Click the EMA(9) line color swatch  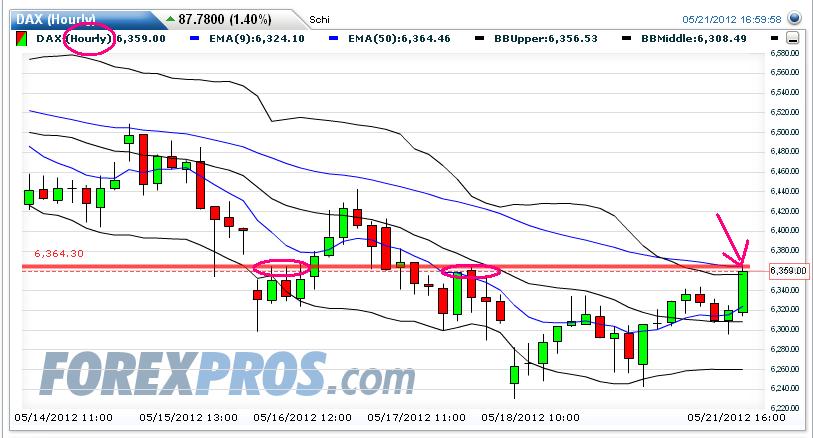194,38
